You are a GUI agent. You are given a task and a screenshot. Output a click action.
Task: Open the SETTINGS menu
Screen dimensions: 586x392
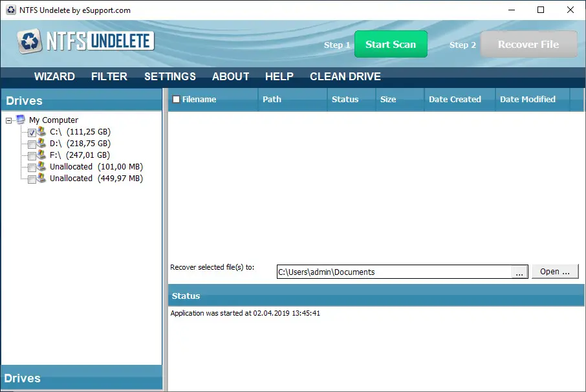pyautogui.click(x=170, y=76)
